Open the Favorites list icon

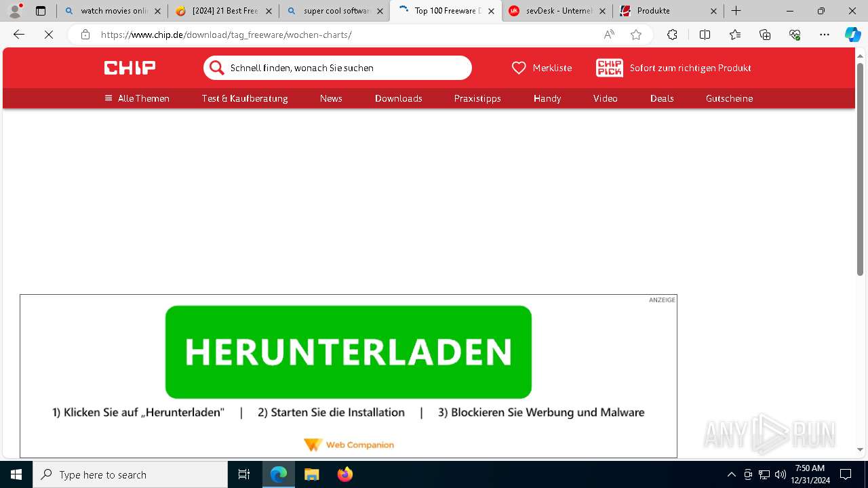coord(735,35)
